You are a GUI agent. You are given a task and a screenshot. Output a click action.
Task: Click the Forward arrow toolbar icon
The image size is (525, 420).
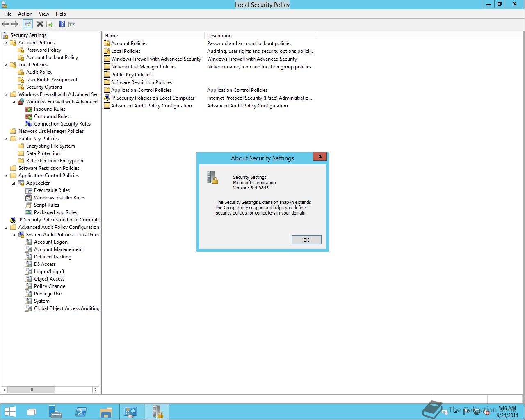[x=15, y=24]
